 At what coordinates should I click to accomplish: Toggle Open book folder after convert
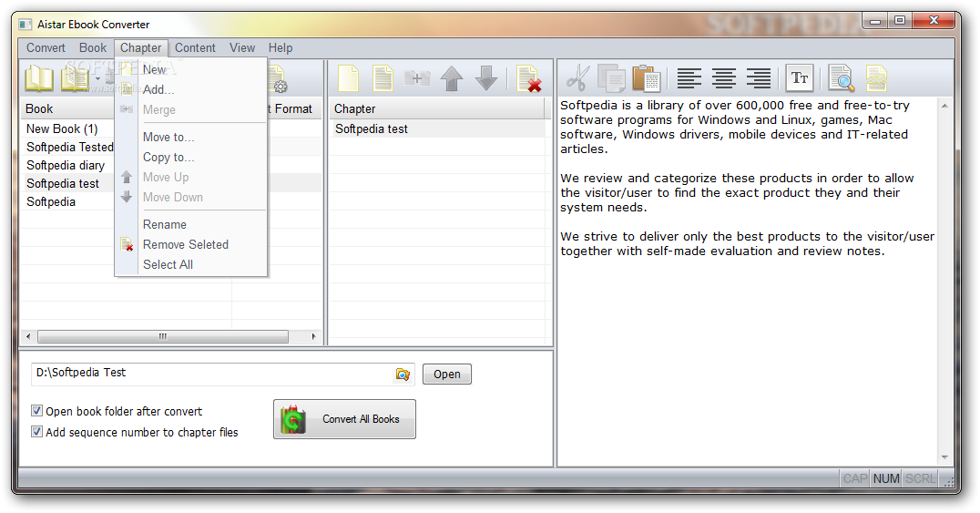tap(36, 411)
